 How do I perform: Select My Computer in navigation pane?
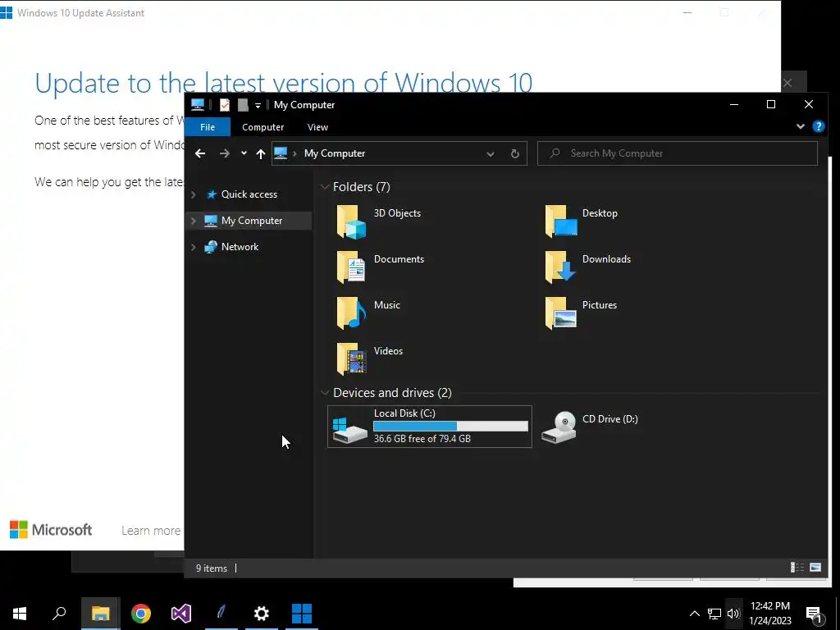pos(252,221)
